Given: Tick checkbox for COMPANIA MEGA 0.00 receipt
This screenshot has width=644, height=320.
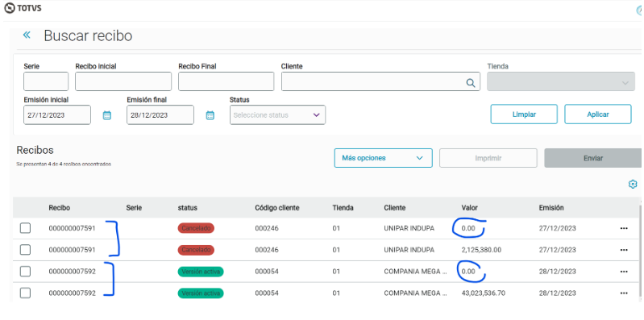Looking at the screenshot, I should point(26,271).
